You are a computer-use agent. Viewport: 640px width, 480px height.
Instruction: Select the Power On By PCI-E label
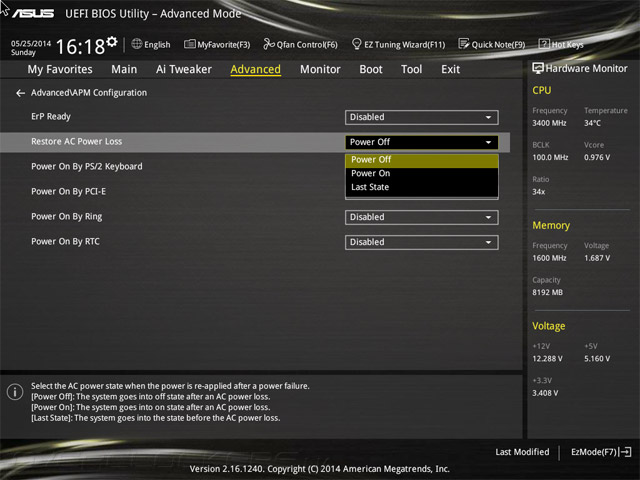tap(69, 191)
